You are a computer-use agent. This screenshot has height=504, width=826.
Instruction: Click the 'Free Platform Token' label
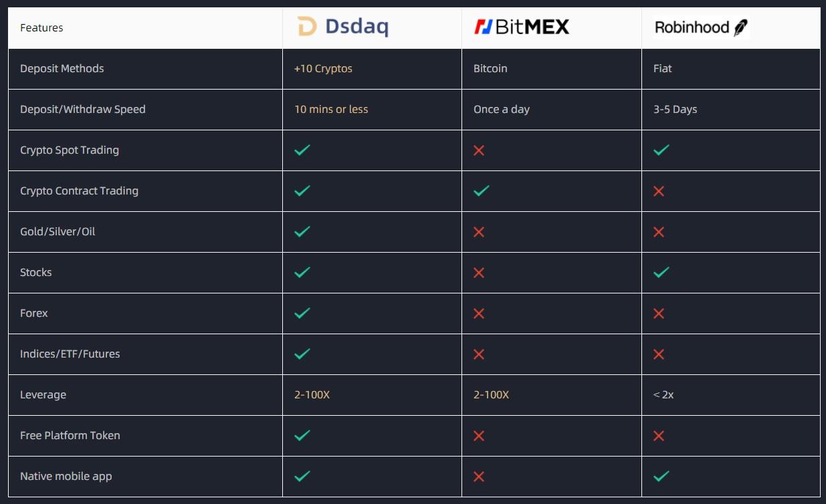70,435
